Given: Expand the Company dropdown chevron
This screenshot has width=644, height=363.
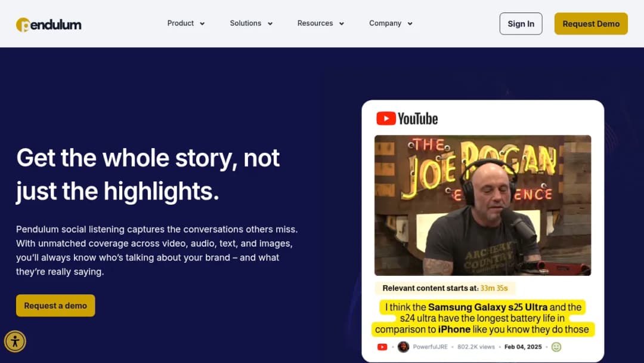Looking at the screenshot, I should click(410, 24).
